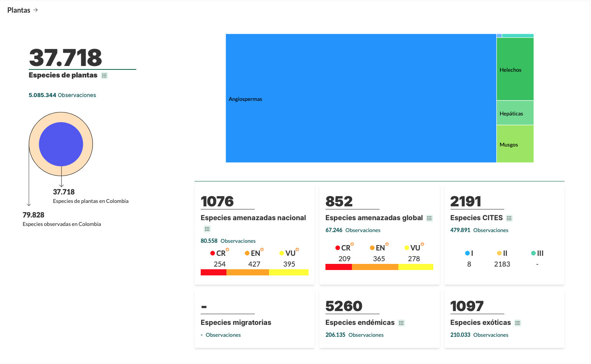Click the Musgos treemap segment

(x=515, y=144)
